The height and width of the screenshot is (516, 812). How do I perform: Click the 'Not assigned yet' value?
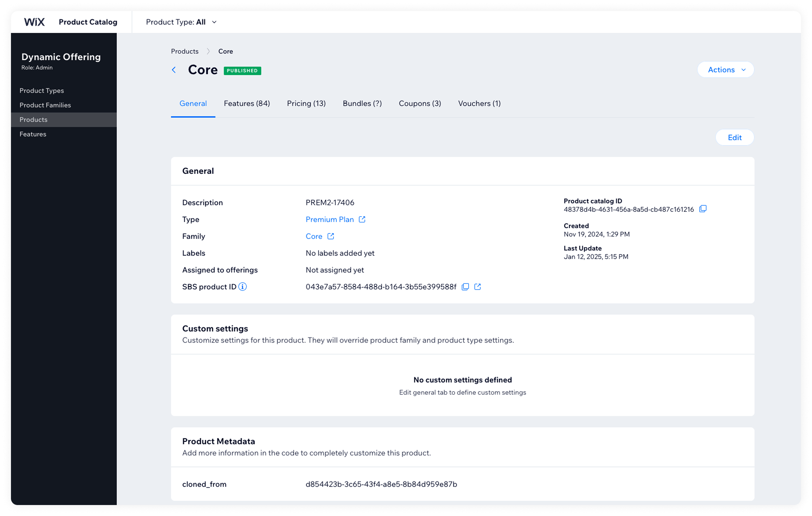335,270
